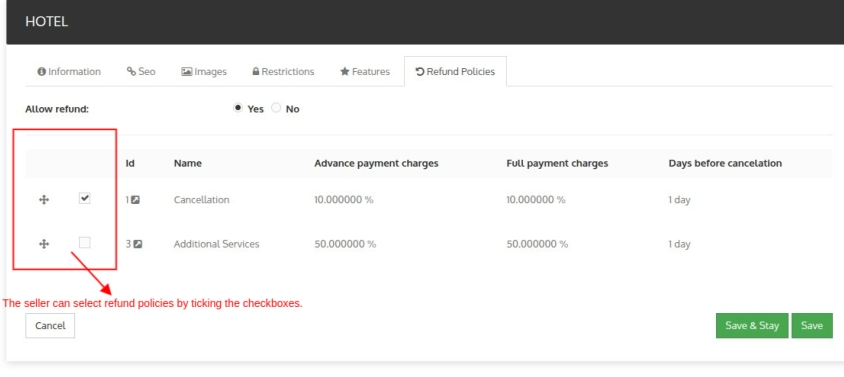Click the Name column header

[x=188, y=163]
